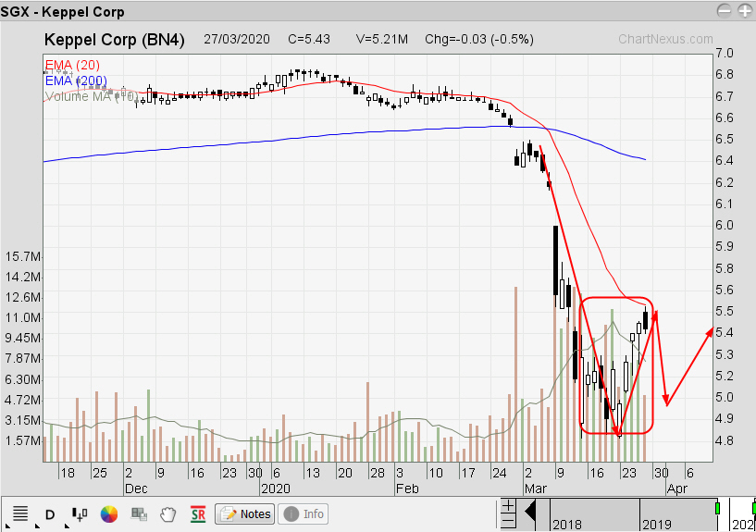756x532 pixels.
Task: Select the Volume MA (10) indicator label
Action: pyautogui.click(x=92, y=96)
